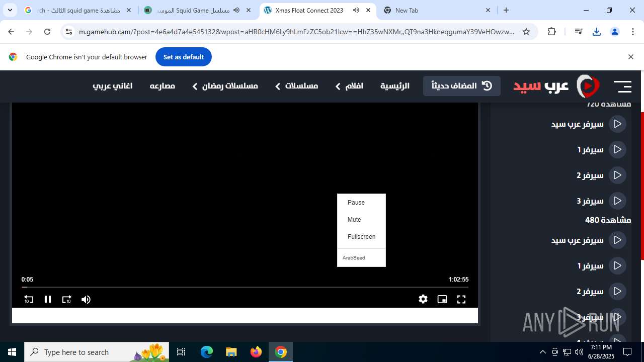This screenshot has height=362, width=644.
Task: Open the اغاني عربي link
Action: point(112,86)
